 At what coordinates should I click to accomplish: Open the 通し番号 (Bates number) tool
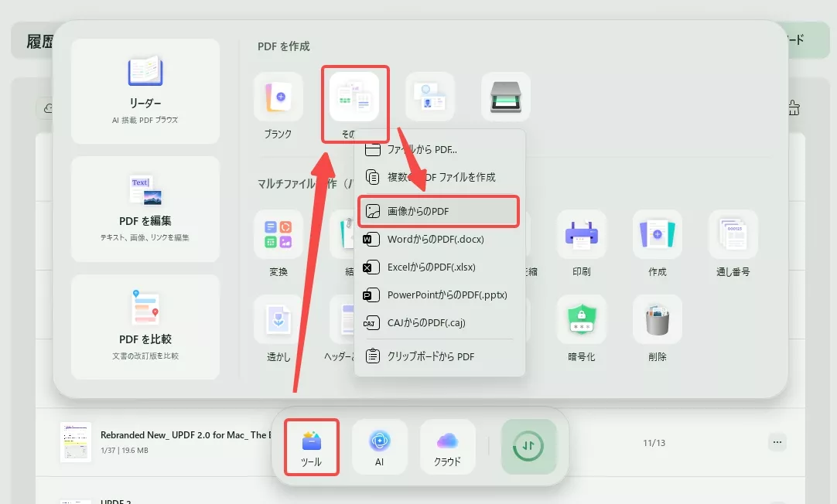[x=732, y=234]
